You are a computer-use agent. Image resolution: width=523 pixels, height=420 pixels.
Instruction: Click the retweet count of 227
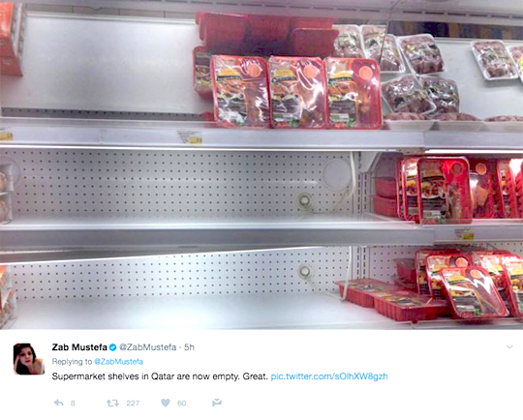point(133,404)
